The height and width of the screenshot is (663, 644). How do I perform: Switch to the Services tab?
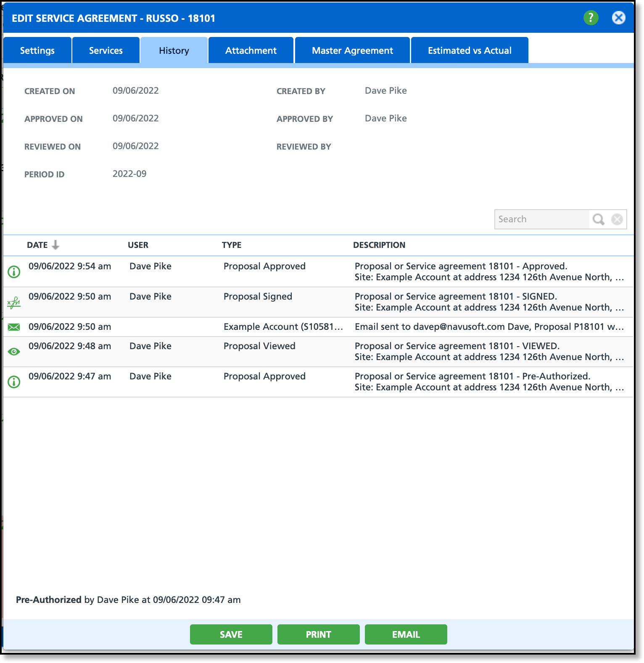coord(106,50)
